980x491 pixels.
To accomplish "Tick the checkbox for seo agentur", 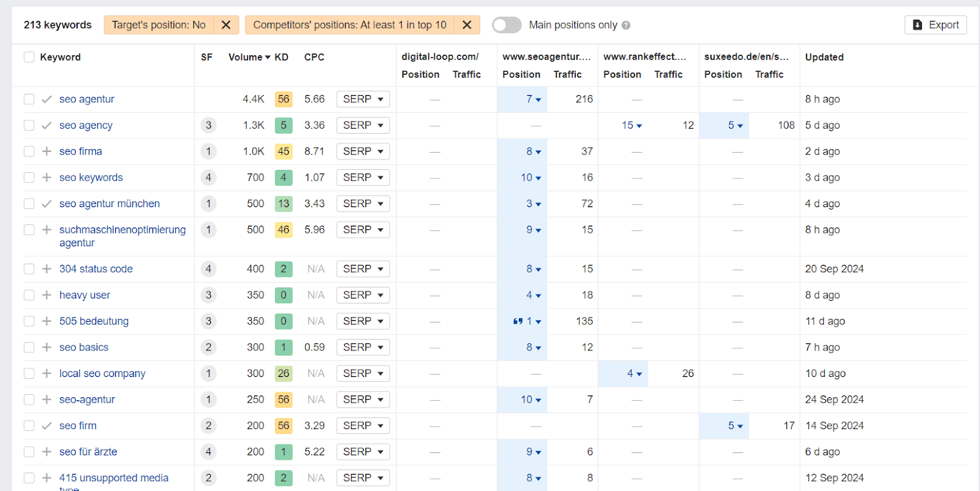I will [x=29, y=99].
